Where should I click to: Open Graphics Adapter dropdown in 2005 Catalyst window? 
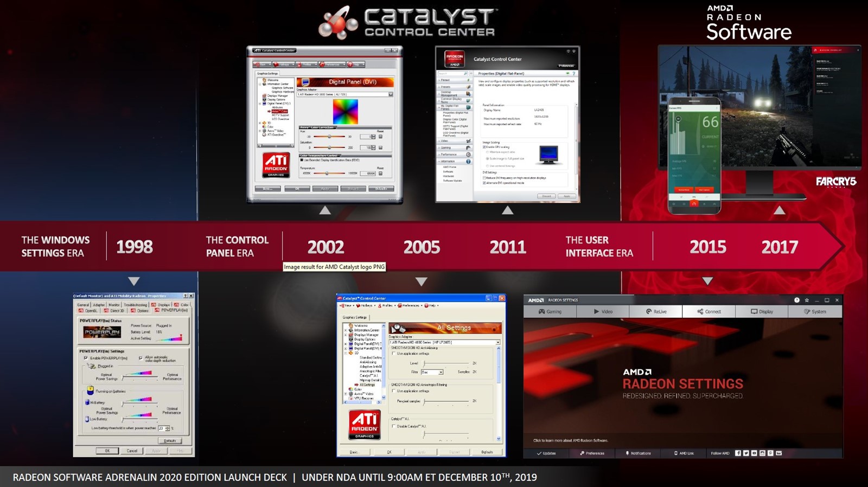(497, 342)
